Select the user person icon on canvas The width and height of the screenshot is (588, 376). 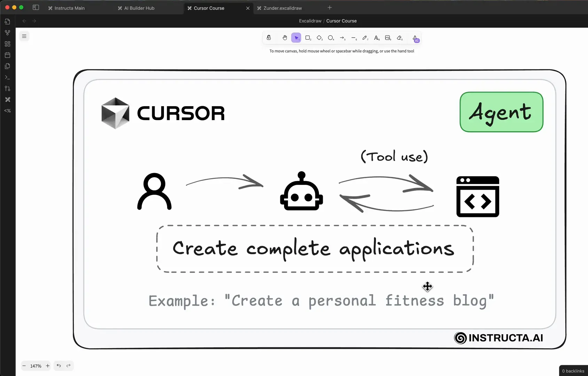pos(154,191)
